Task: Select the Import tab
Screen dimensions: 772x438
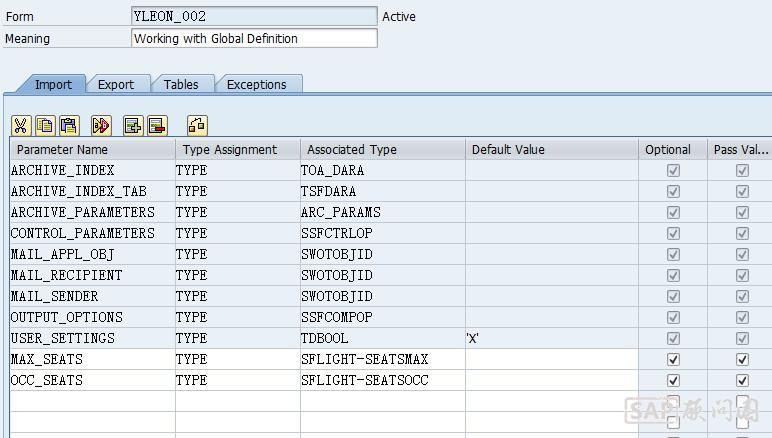Action: point(53,85)
